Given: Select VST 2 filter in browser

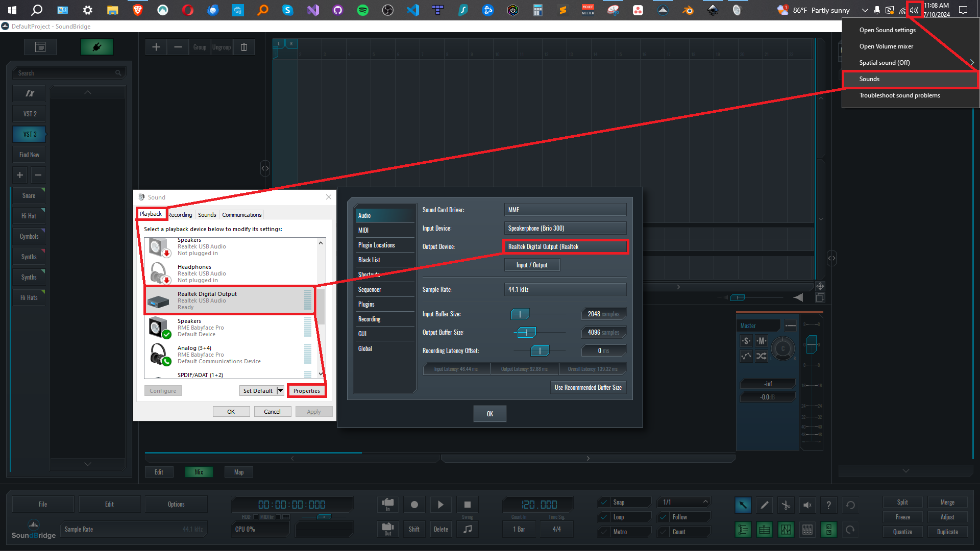Looking at the screenshot, I should click(30, 114).
